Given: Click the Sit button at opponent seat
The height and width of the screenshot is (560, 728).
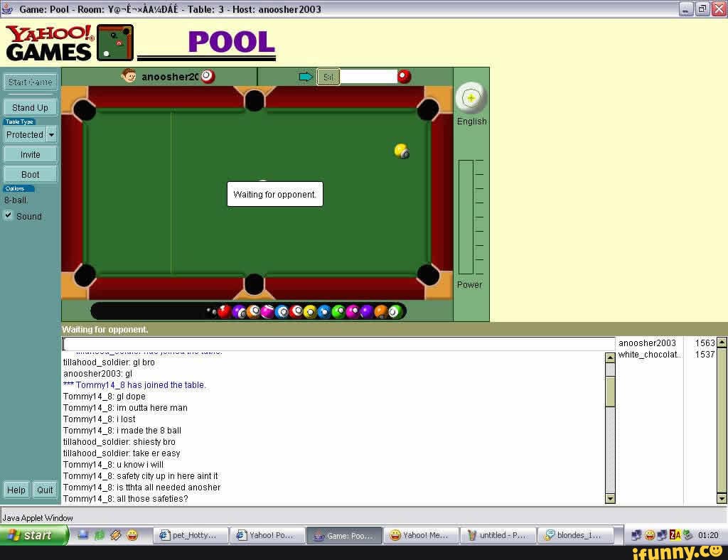Looking at the screenshot, I should [328, 77].
